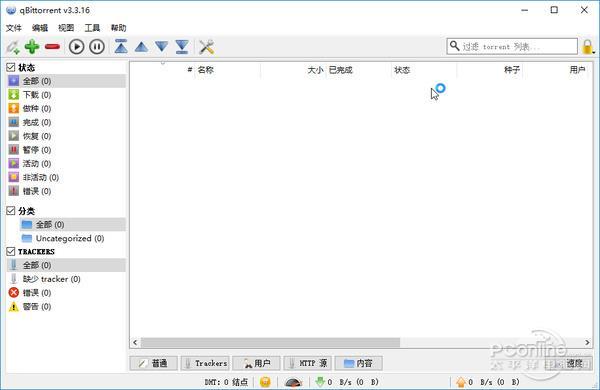Resume torrents with the play icon
This screenshot has width=600, height=390.
(x=77, y=47)
